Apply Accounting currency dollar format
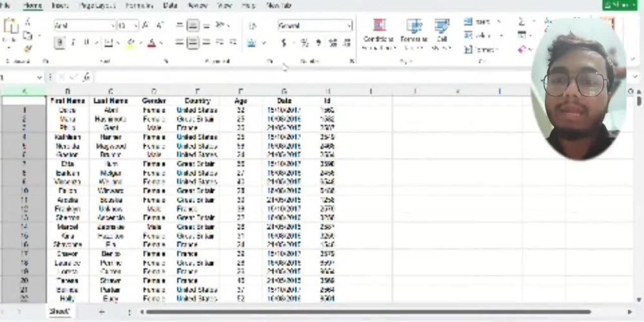This screenshot has width=644, height=322. (x=284, y=43)
